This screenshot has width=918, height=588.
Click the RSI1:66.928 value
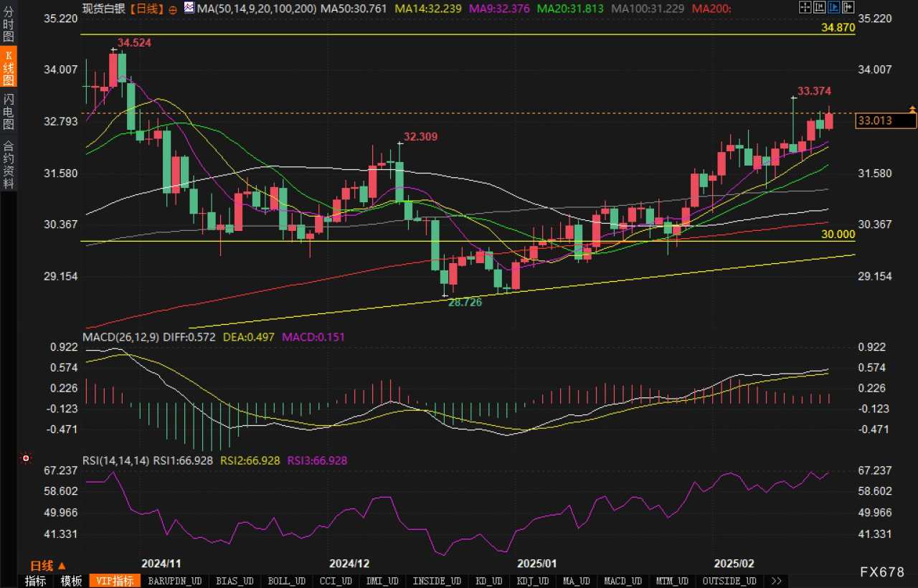coord(183,460)
